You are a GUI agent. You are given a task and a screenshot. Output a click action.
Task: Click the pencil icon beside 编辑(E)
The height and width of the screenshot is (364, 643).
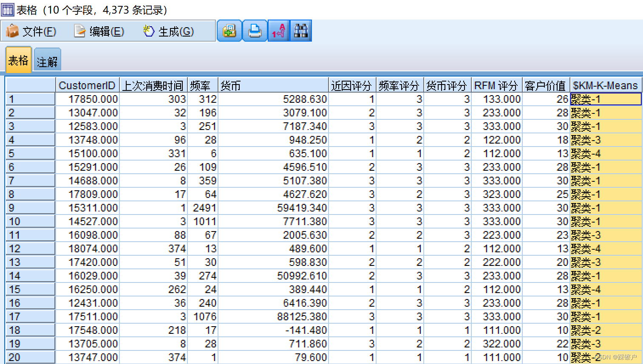pos(79,31)
